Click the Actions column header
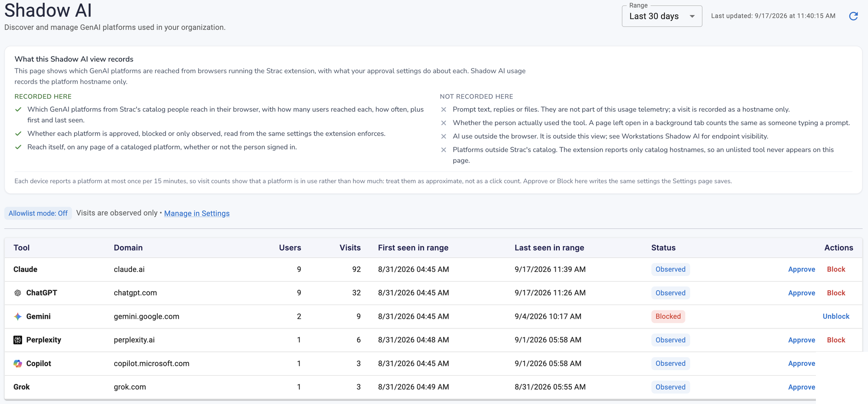The image size is (868, 404). 838,248
